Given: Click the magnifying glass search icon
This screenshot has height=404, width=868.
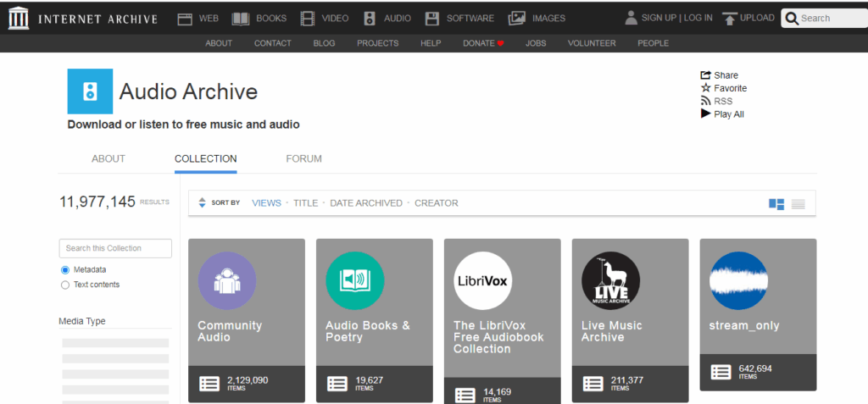Looking at the screenshot, I should [x=793, y=19].
